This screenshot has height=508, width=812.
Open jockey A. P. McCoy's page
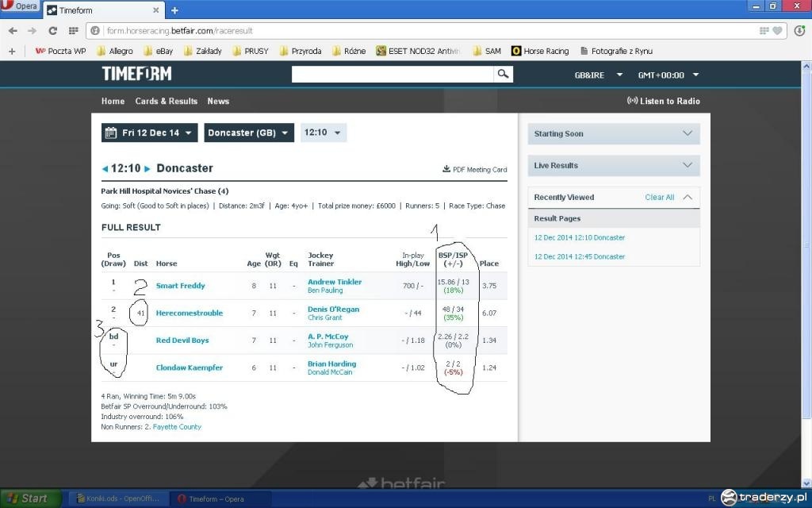click(327, 337)
